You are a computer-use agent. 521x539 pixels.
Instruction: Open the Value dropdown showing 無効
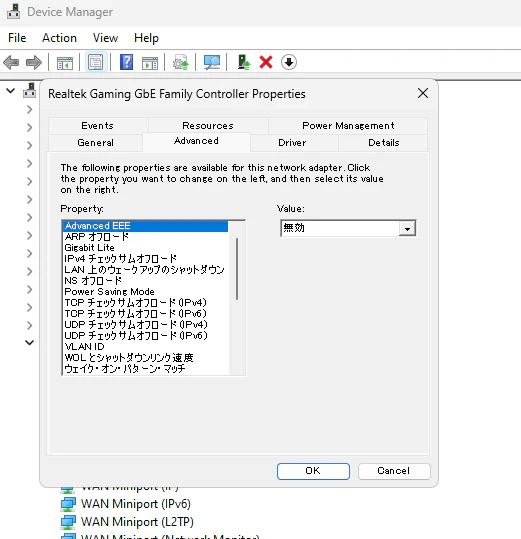pos(348,228)
